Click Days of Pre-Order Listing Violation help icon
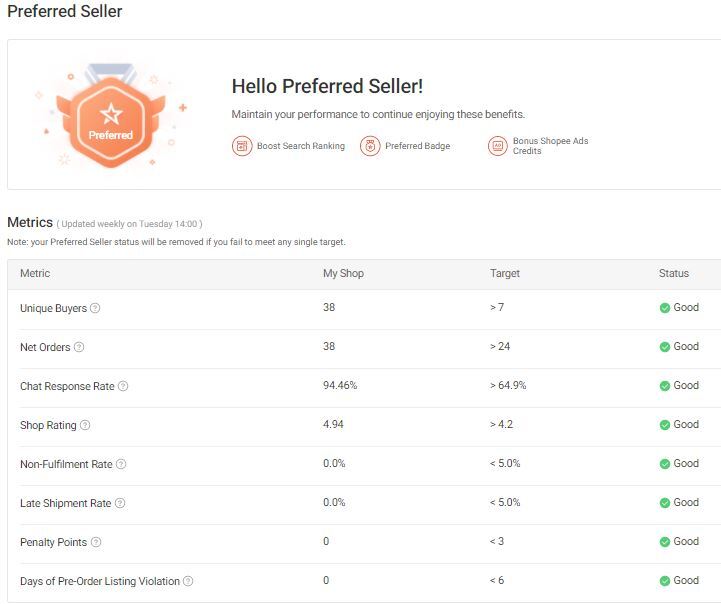The width and height of the screenshot is (721, 604). coord(188,581)
